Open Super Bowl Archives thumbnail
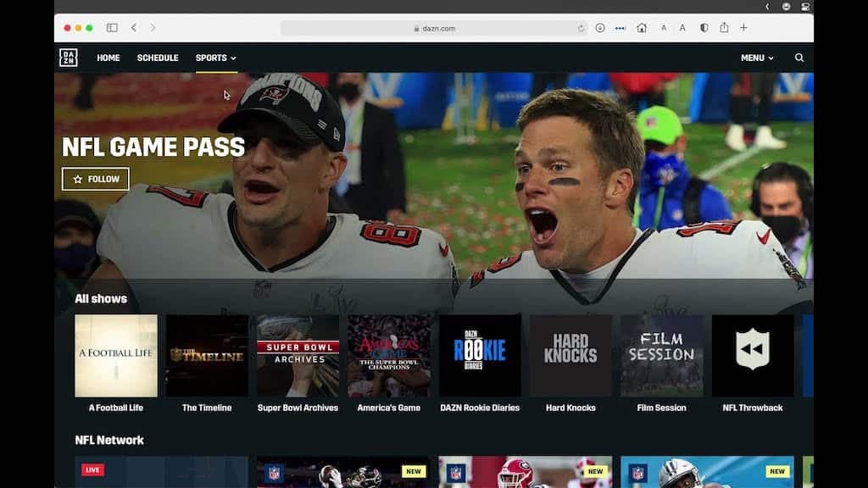 click(298, 356)
